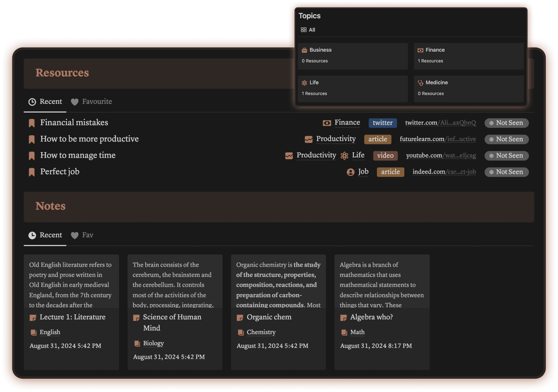Click the article tag on How to be more productive
Image resolution: width=558 pixels, height=392 pixels.
[378, 139]
